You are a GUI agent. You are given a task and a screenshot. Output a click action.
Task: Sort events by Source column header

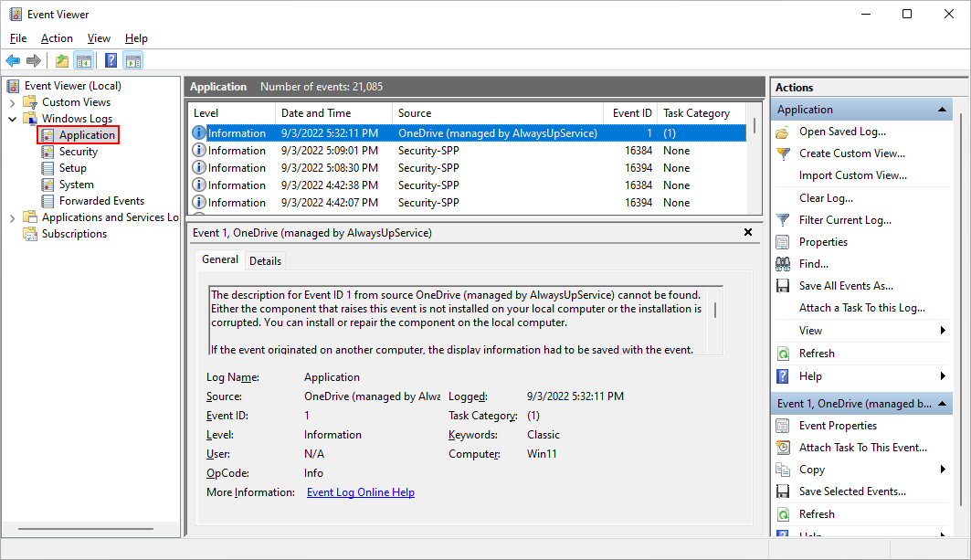[x=498, y=113]
